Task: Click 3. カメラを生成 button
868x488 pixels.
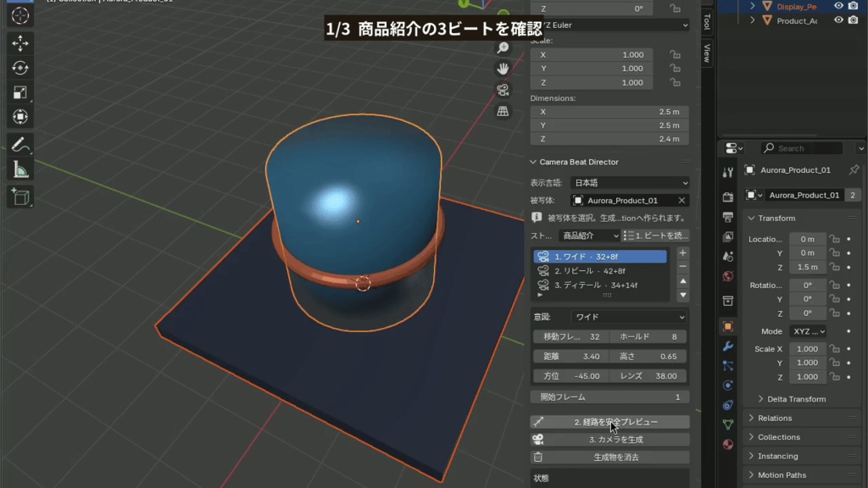Action: 609,440
